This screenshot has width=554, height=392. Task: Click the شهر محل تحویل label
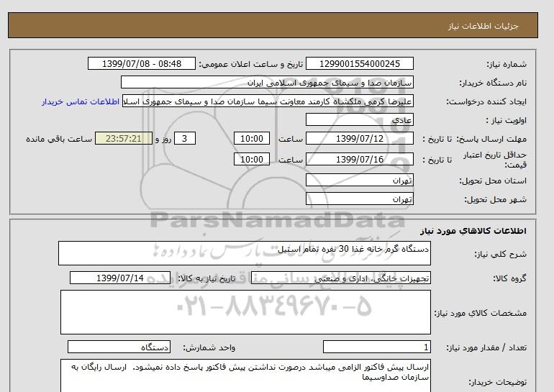tap(495, 199)
